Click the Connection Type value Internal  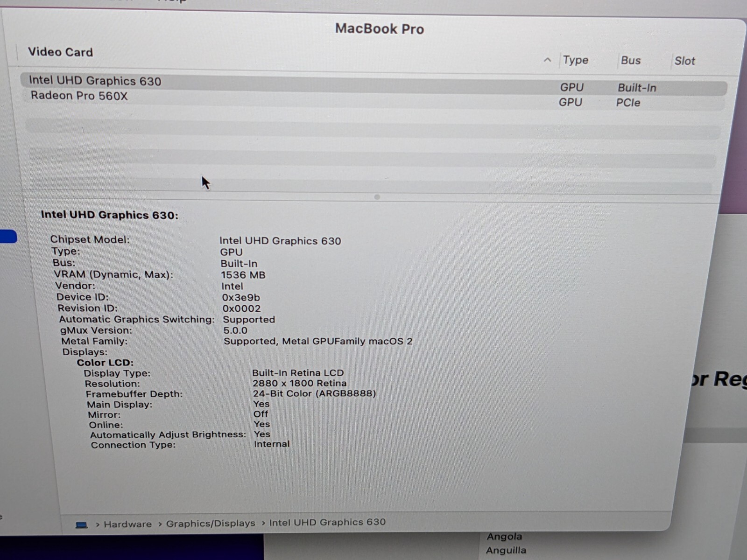coord(272,444)
